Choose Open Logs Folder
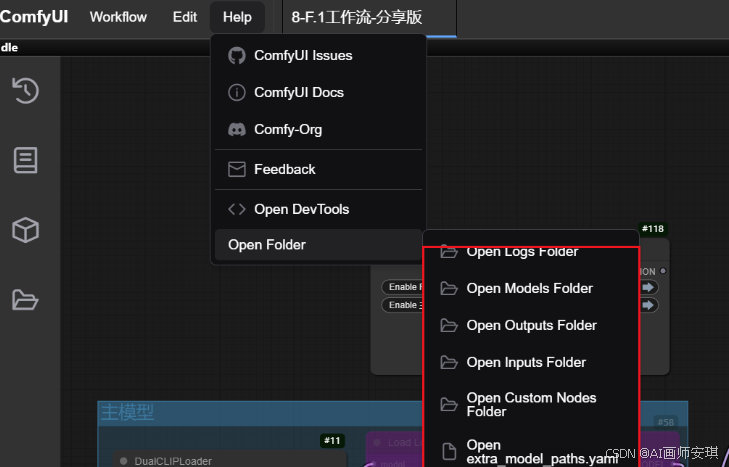The image size is (729, 467). coord(531,254)
